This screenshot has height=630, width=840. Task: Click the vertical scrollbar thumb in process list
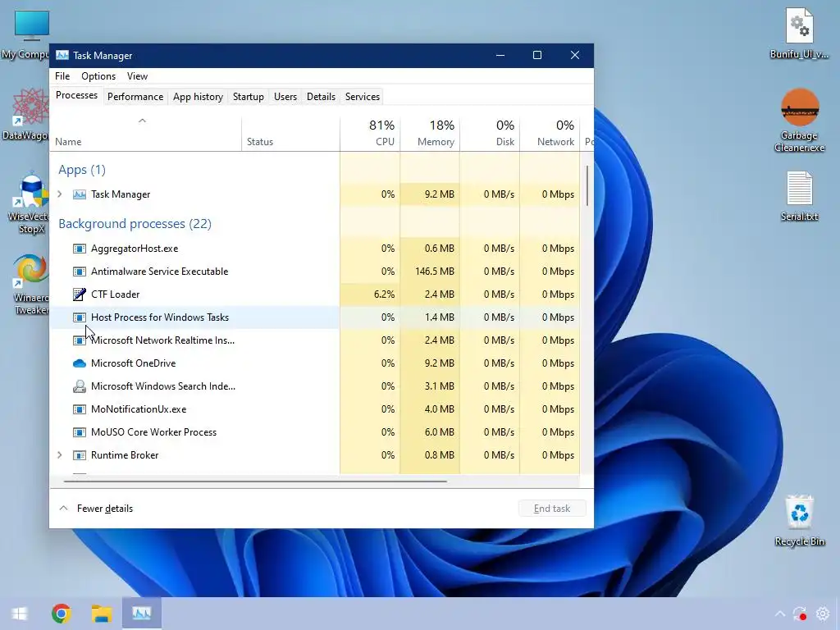point(587,186)
